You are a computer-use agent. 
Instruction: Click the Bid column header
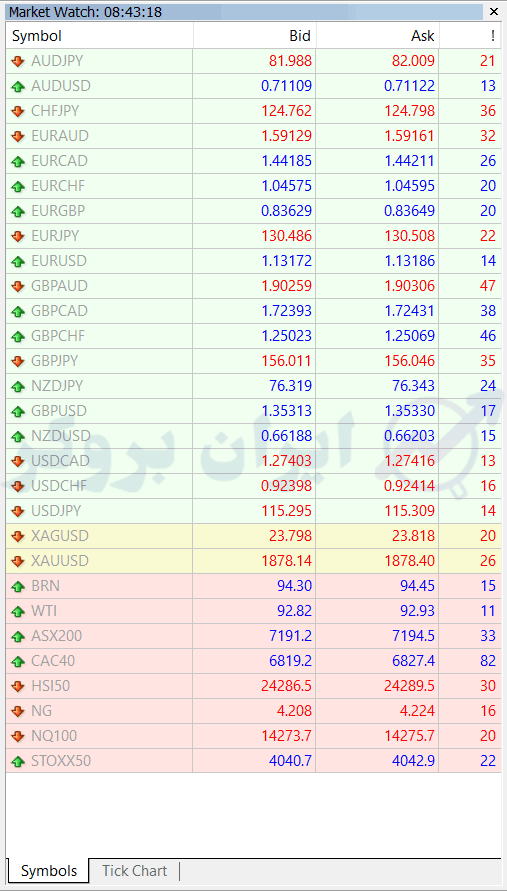coord(254,36)
